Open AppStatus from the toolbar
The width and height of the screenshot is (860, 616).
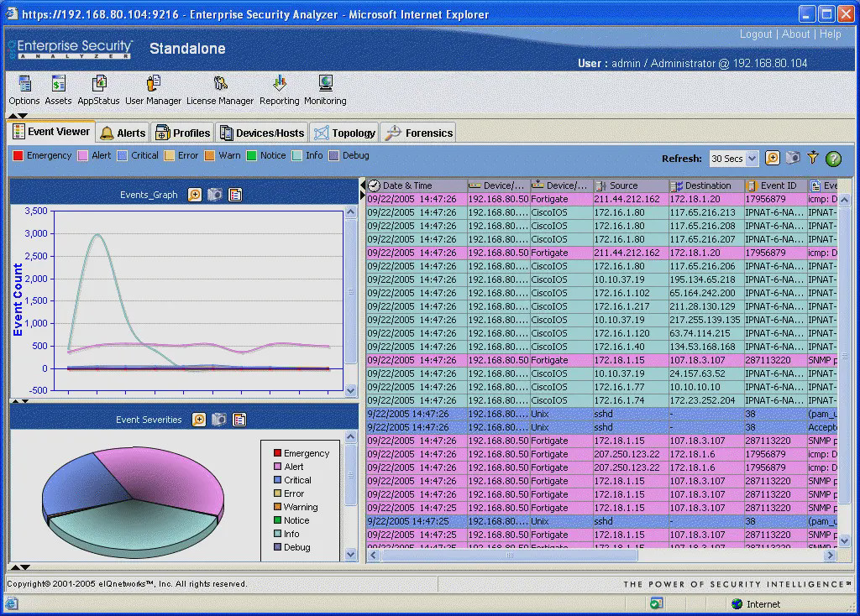click(99, 84)
